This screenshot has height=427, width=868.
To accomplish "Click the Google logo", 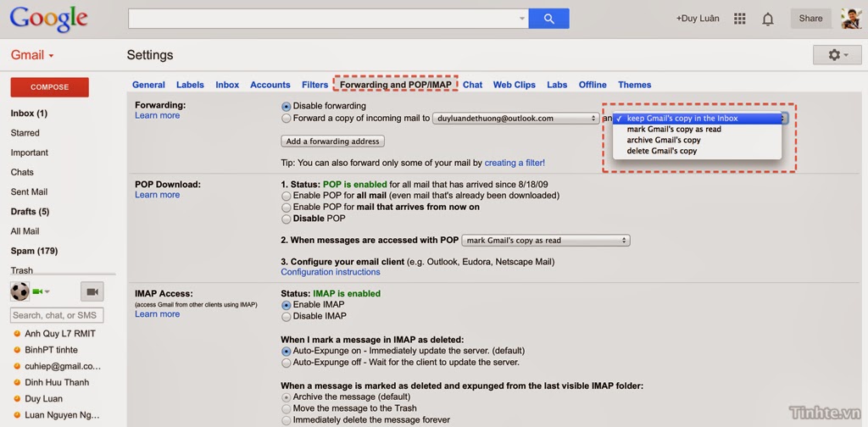I will [48, 20].
